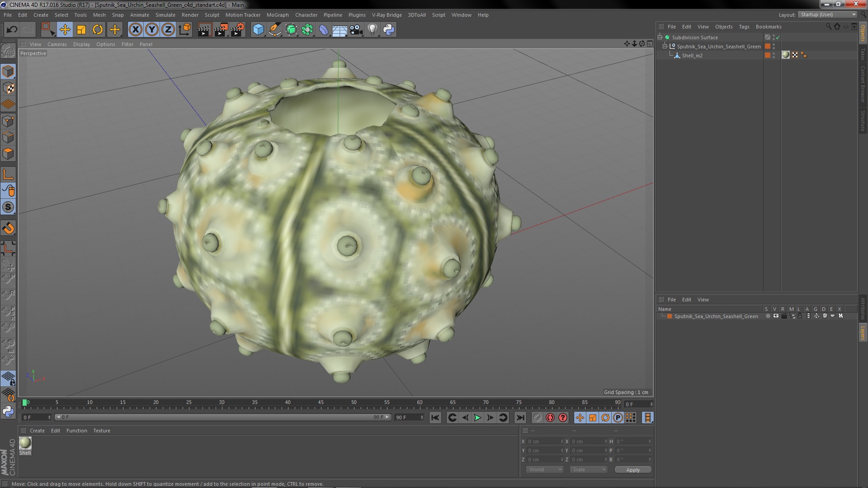Click Play Forwards button
This screenshot has height=488, width=868.
click(477, 418)
